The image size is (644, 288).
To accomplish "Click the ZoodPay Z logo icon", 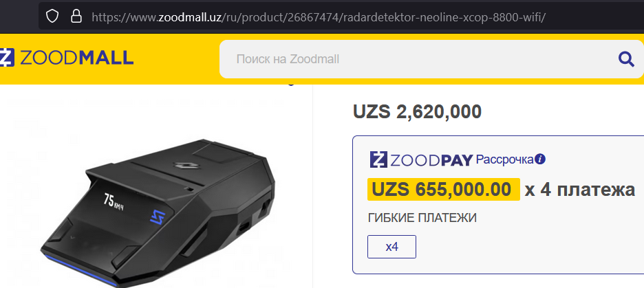I will pyautogui.click(x=378, y=159).
